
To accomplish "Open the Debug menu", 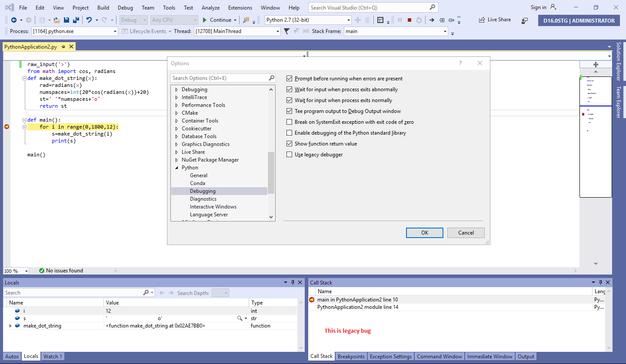I will coord(125,7).
